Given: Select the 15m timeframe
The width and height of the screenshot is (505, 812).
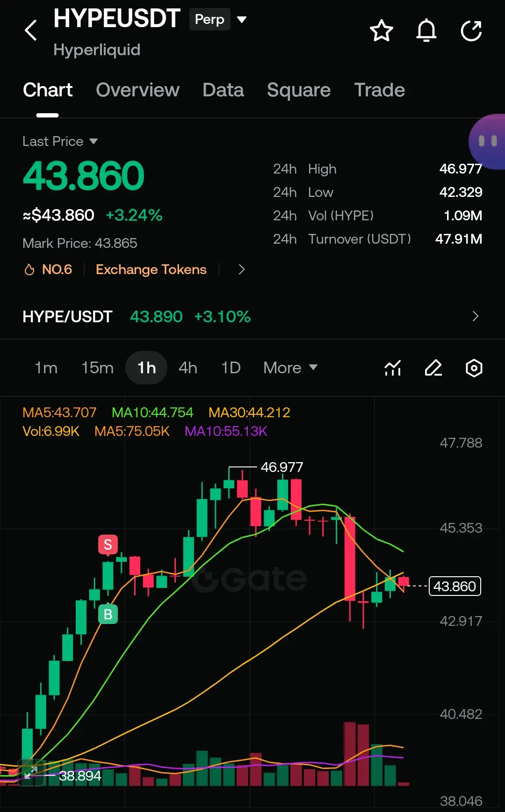Looking at the screenshot, I should [97, 368].
